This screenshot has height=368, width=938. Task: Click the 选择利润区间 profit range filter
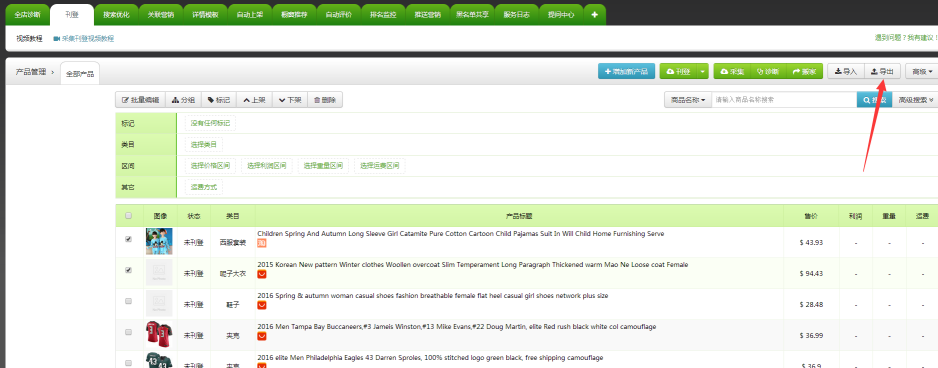tap(267, 166)
